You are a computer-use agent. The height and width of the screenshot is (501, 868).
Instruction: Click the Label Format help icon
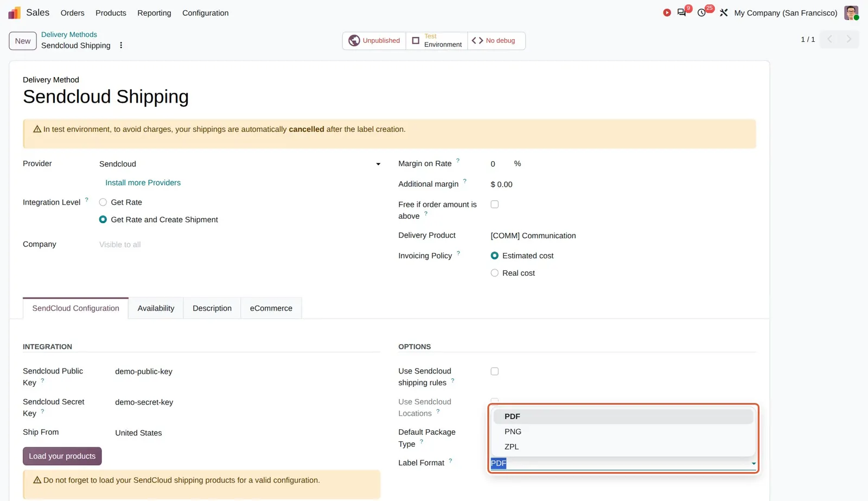coord(450,460)
